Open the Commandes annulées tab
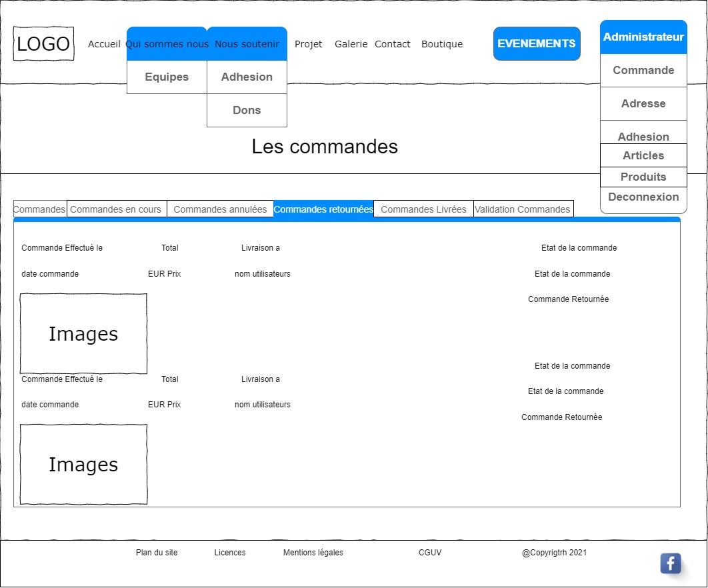The height and width of the screenshot is (588, 708). [220, 209]
